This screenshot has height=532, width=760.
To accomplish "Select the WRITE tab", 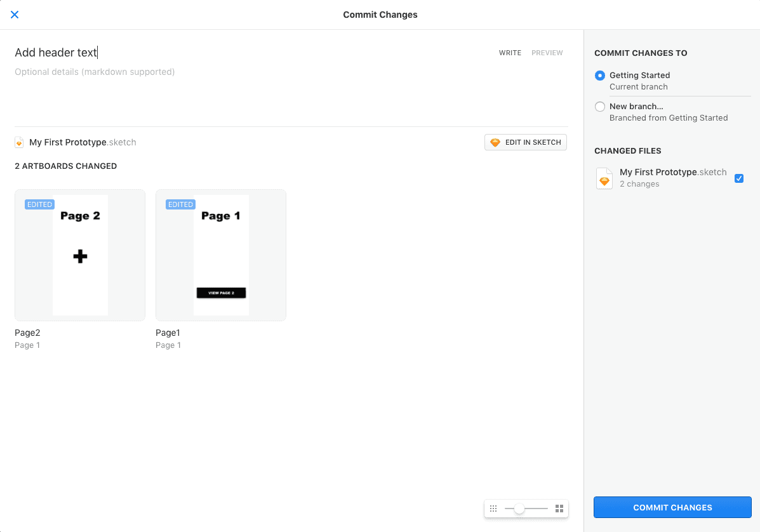I will point(510,53).
